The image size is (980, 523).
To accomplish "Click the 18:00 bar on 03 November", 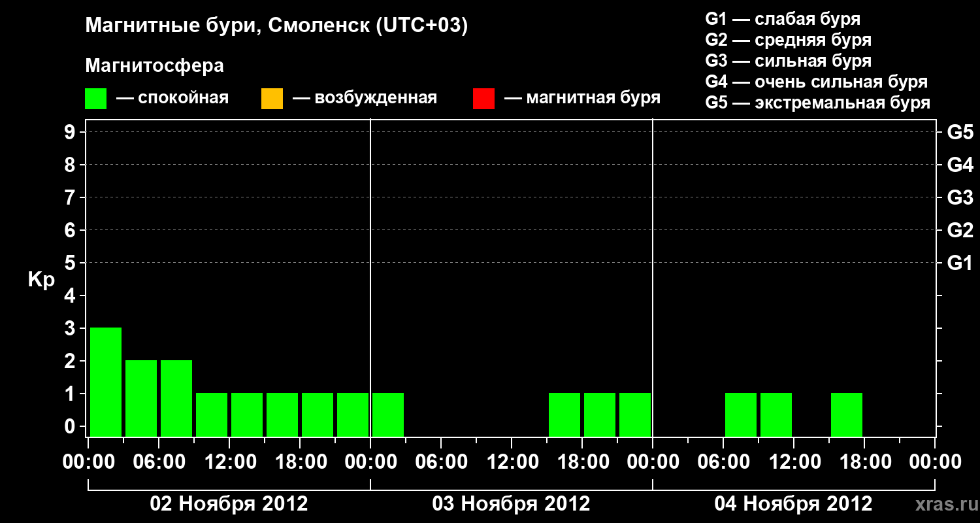I will [x=600, y=414].
